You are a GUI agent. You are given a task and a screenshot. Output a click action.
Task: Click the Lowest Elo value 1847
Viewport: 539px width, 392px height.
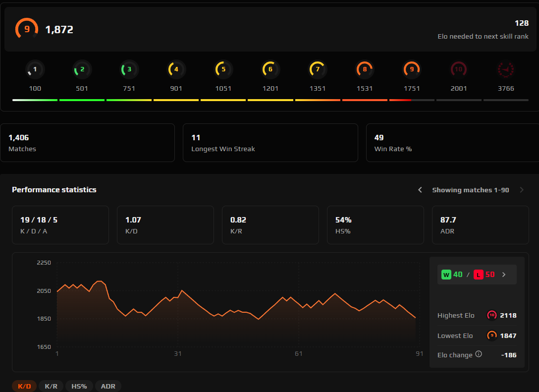[508, 336]
